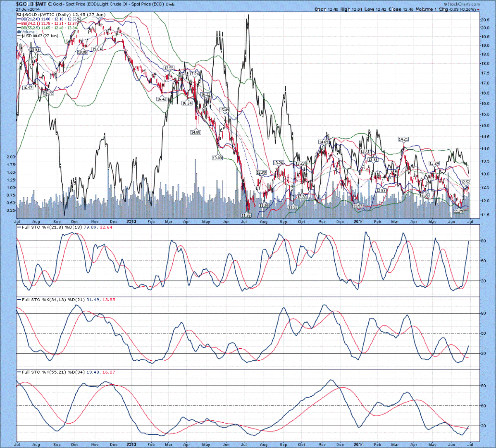Click the 14.21 peak price label
This screenshot has height=448, width=496.
(x=403, y=139)
